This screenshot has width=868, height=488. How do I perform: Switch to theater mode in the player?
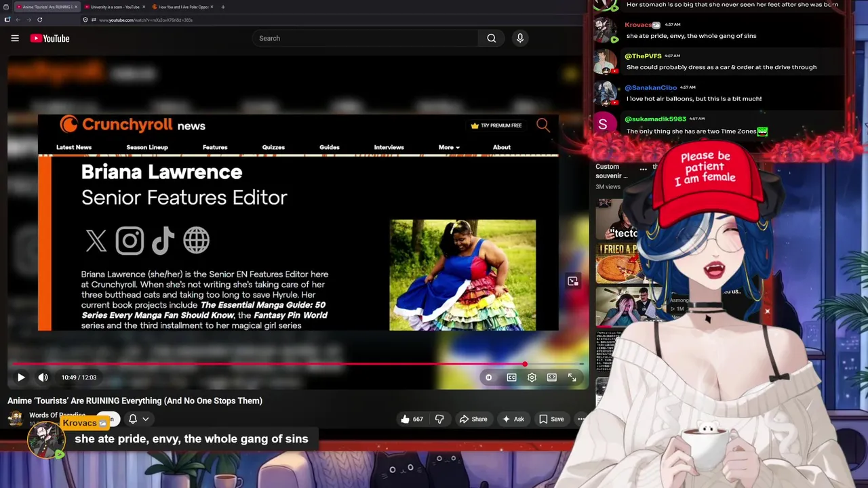pyautogui.click(x=552, y=378)
